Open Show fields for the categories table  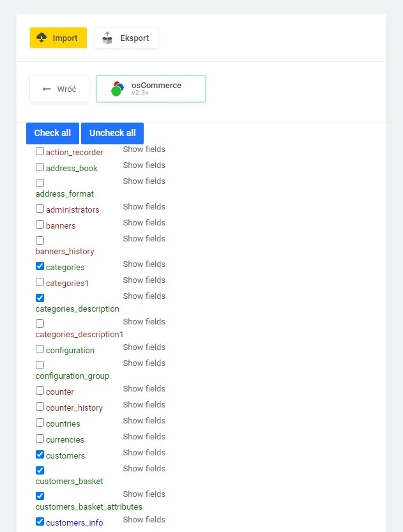coord(144,264)
